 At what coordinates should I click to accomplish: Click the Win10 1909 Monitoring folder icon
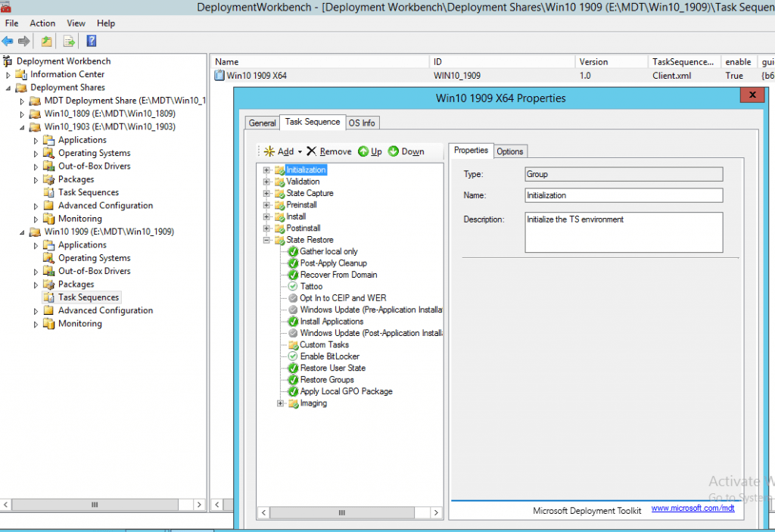48,324
